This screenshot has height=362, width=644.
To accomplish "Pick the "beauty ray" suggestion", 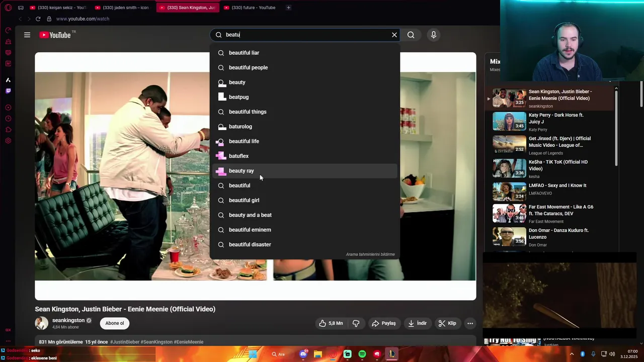I will 304,171.
